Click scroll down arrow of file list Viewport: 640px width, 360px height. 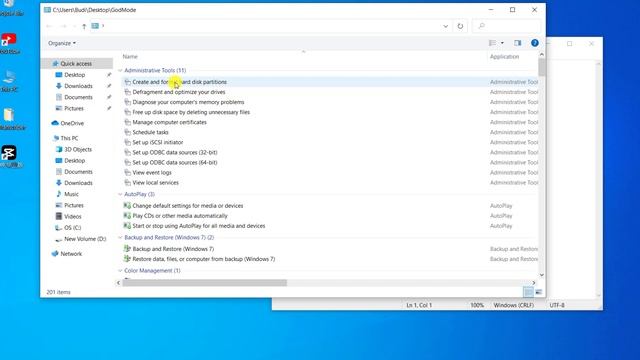[542, 275]
